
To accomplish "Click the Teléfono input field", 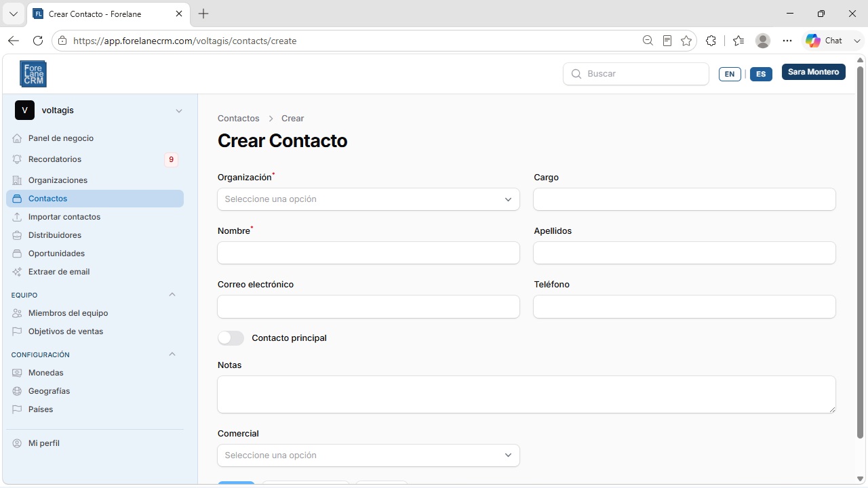I will (x=684, y=306).
